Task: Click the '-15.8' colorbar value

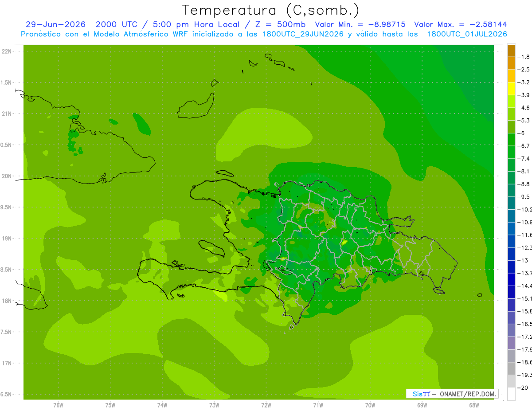Action: coord(524,311)
